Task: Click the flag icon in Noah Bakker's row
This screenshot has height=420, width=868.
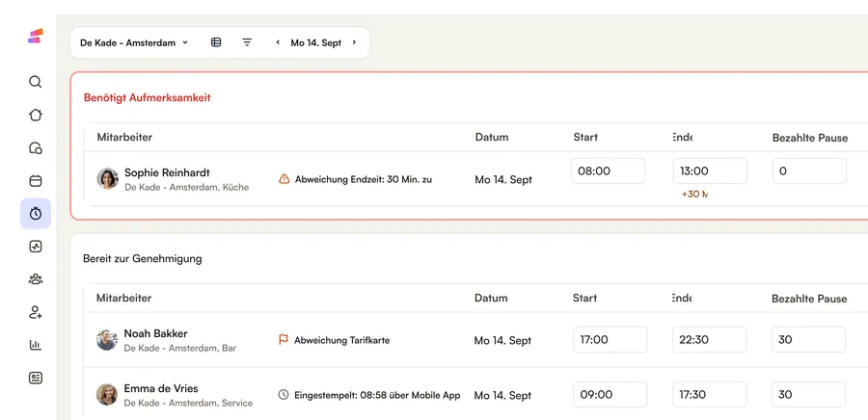Action: point(284,340)
